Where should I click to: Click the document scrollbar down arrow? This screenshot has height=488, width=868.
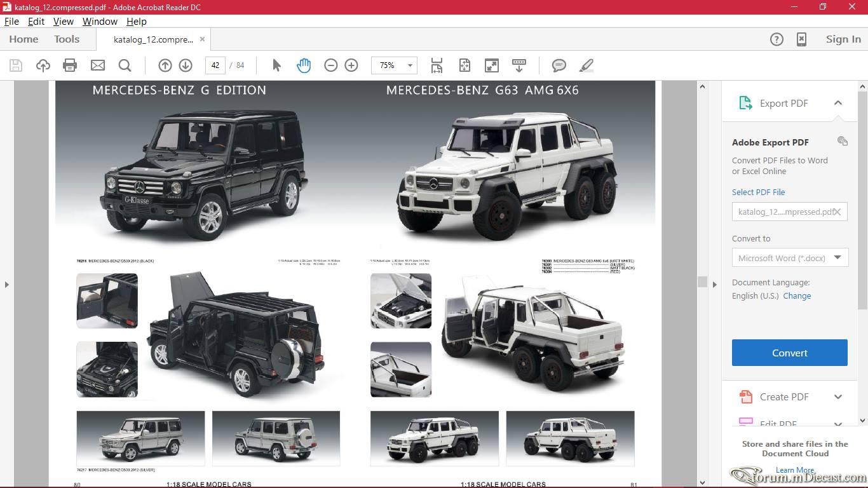point(702,482)
